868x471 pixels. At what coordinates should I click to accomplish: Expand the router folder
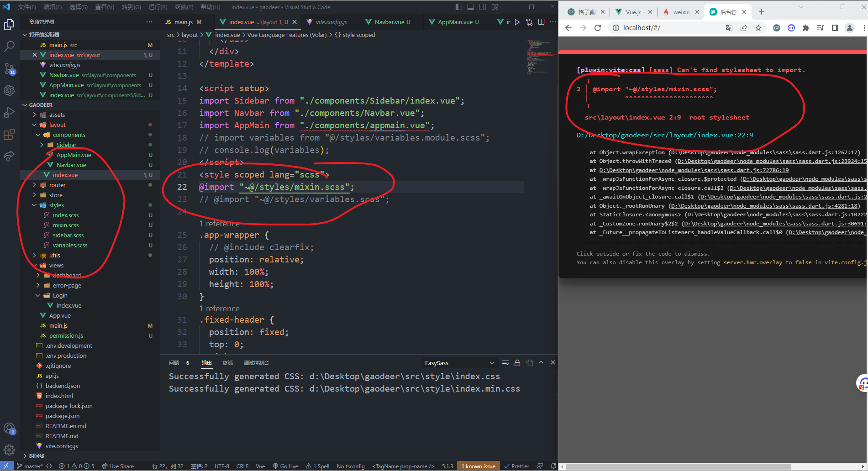(34, 185)
